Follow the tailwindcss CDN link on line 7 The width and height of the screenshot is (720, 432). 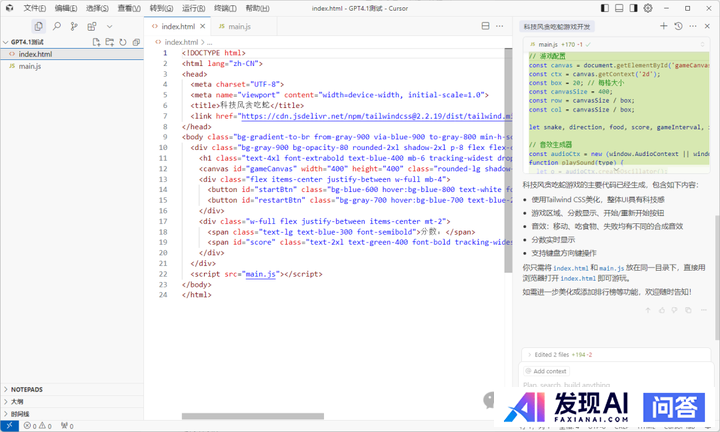coord(377,116)
